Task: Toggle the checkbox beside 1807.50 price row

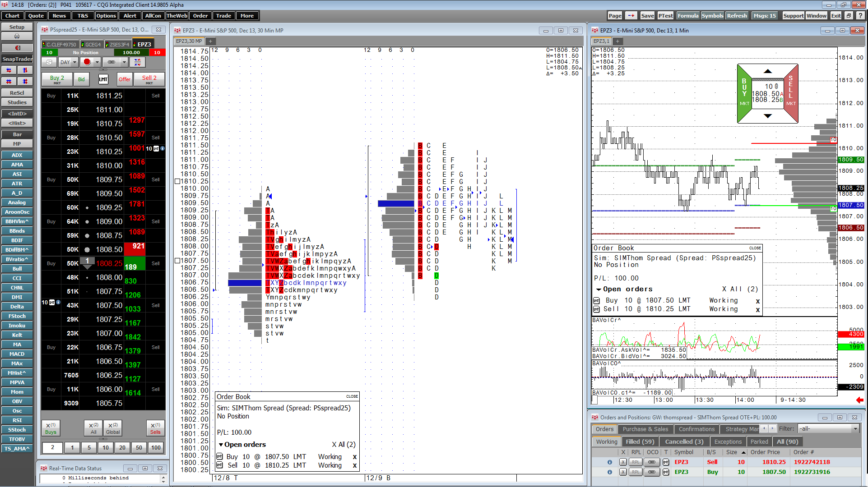Action: point(177,261)
